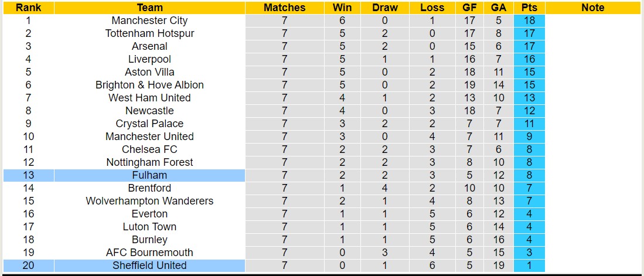Screen dimensions: 644x276
Task: Sort by the Team column header
Action: (149, 8)
